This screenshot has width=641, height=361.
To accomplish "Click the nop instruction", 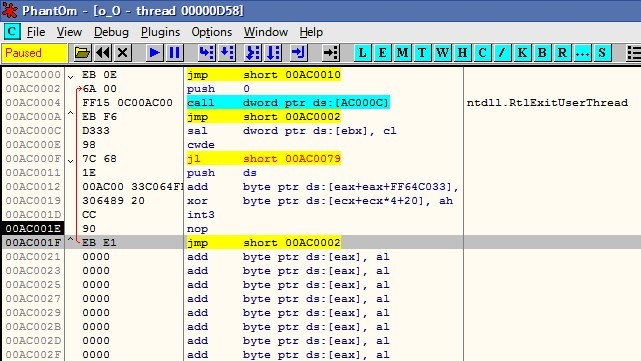I will point(197,229).
